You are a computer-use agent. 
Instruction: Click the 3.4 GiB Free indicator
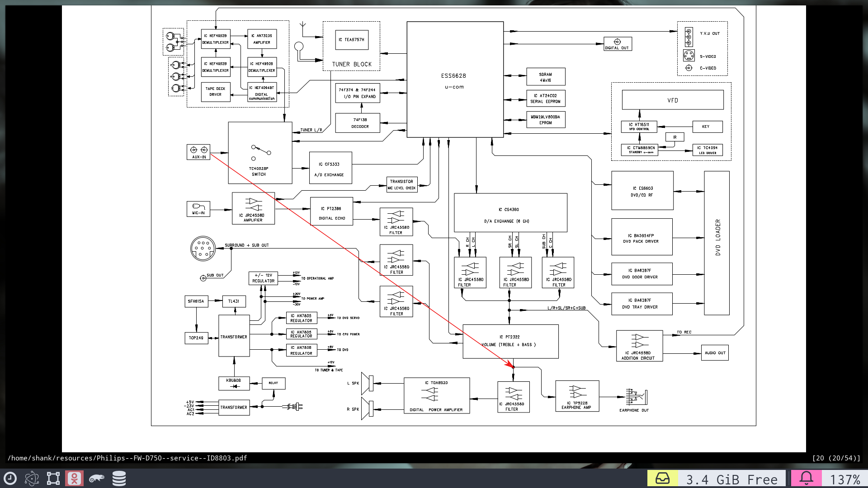pyautogui.click(x=731, y=479)
